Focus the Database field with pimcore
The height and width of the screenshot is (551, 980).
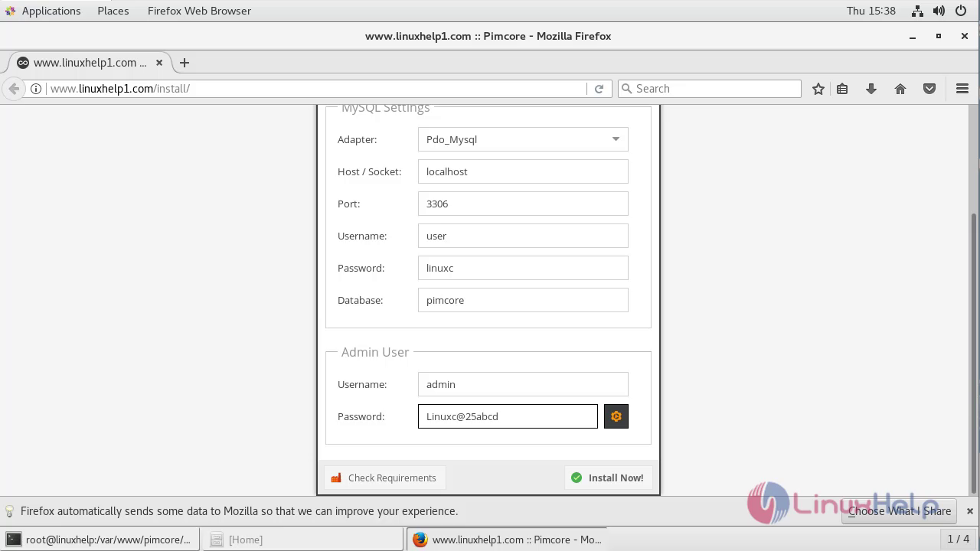coord(523,300)
